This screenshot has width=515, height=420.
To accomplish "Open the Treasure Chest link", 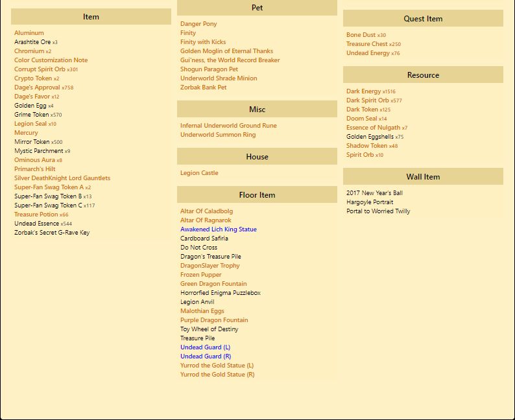I will pyautogui.click(x=367, y=44).
